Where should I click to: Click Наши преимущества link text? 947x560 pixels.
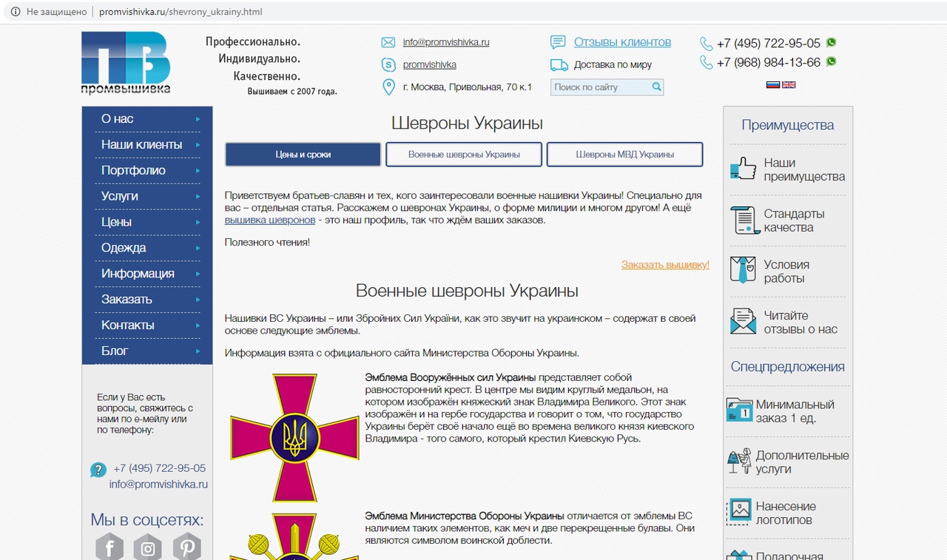[x=804, y=169]
